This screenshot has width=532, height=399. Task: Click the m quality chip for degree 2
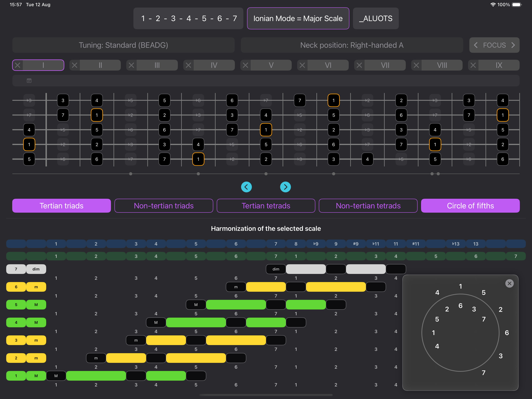coord(36,358)
